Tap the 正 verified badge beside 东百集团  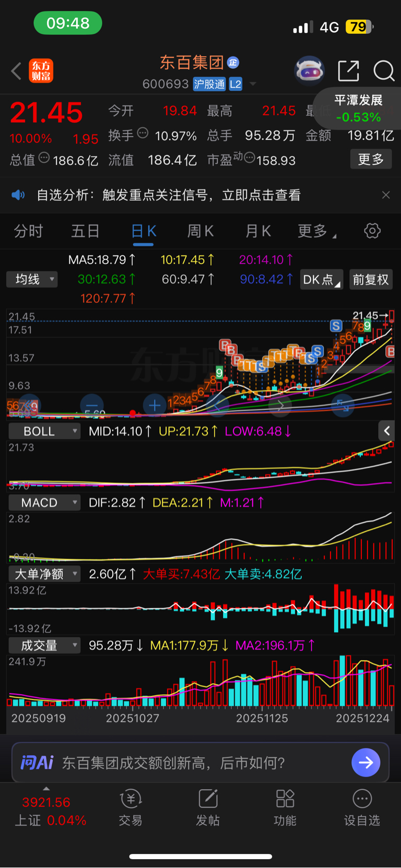pos(233,63)
